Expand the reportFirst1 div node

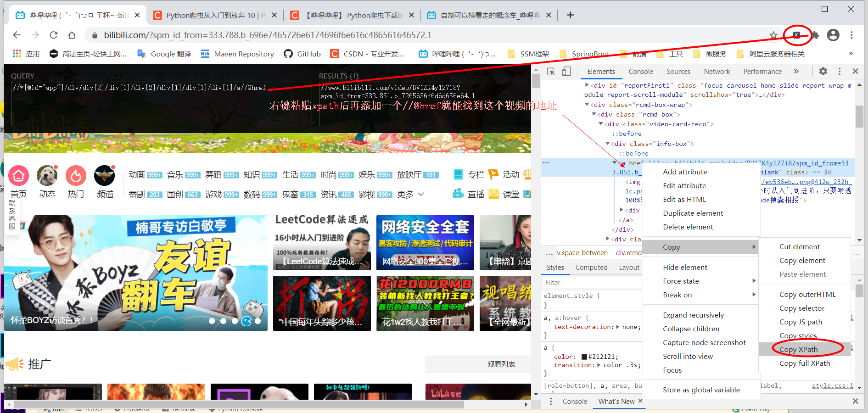pyautogui.click(x=587, y=85)
